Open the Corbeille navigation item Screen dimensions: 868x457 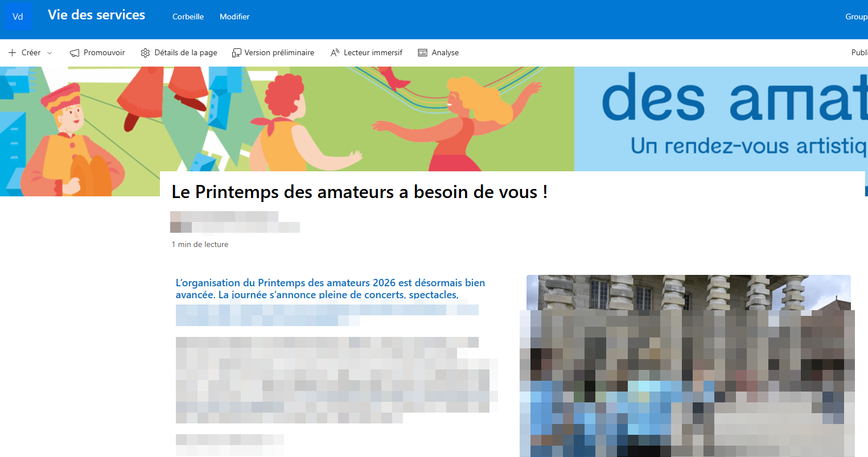188,17
